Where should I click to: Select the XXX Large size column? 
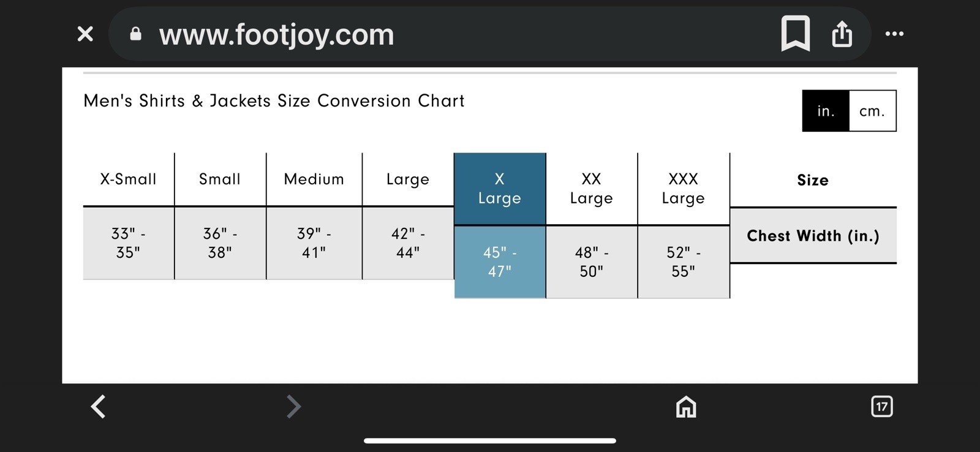684,189
